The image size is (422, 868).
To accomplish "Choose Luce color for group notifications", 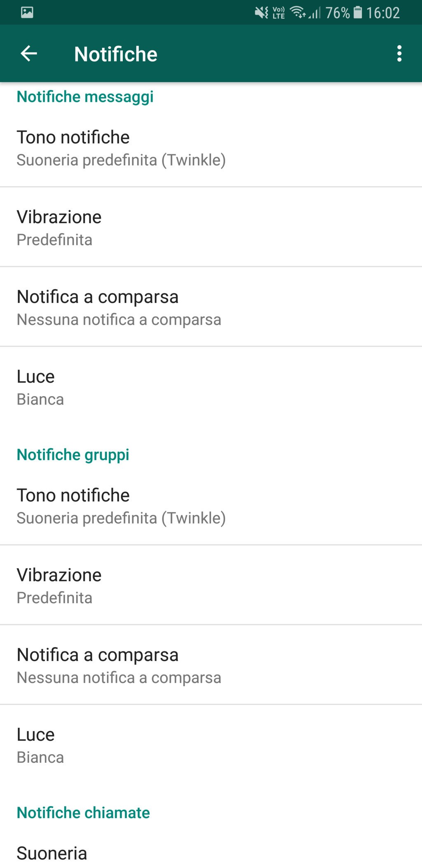I will [40, 745].
